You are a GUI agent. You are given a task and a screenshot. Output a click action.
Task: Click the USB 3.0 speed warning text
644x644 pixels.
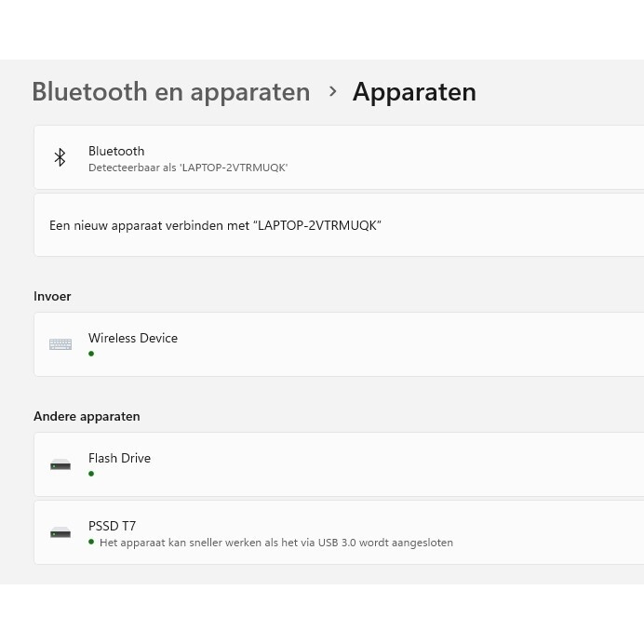(276, 543)
